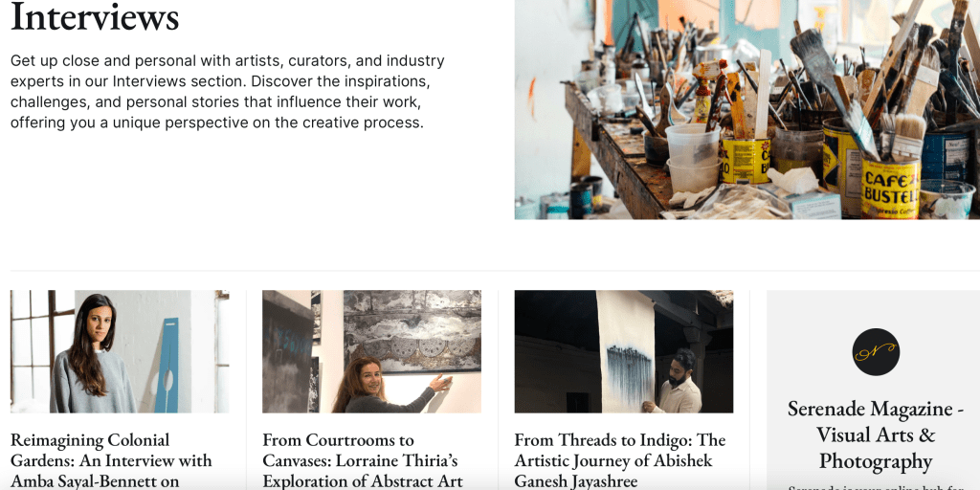Open the Abishek Ganesh Jayashree thumbnail image
Screen dimensions: 980x490
click(x=623, y=351)
